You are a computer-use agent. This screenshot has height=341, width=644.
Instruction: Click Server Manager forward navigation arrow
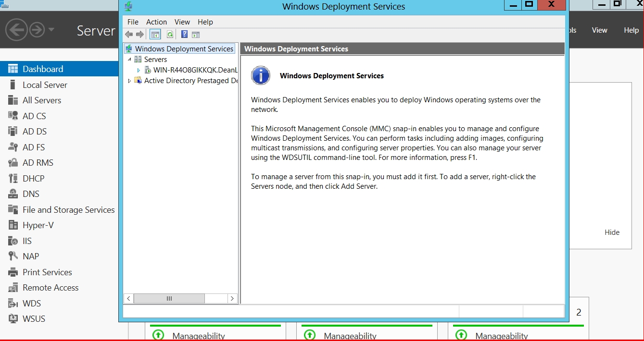coord(37,30)
